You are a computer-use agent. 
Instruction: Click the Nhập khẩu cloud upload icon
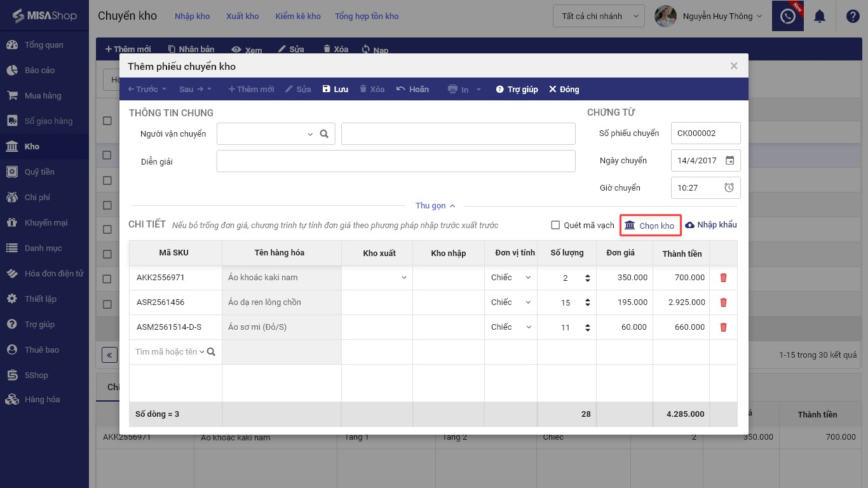689,225
